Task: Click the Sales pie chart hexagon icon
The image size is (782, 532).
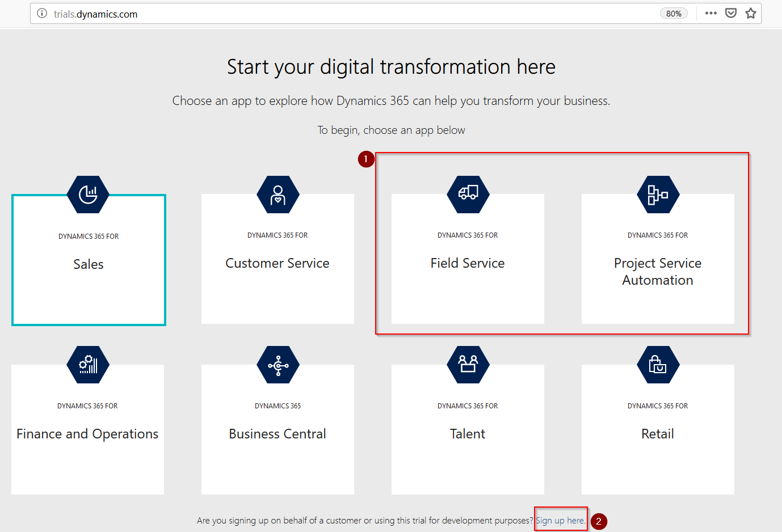Action: [88, 195]
